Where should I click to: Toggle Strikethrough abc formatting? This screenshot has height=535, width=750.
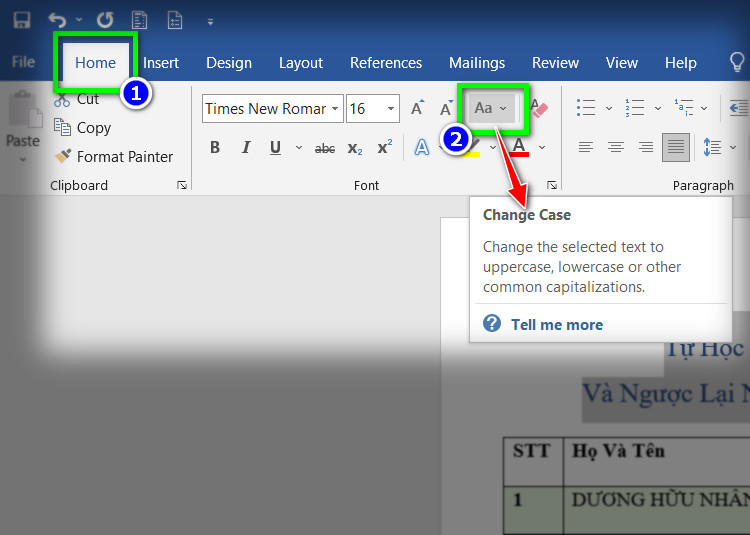click(x=325, y=148)
